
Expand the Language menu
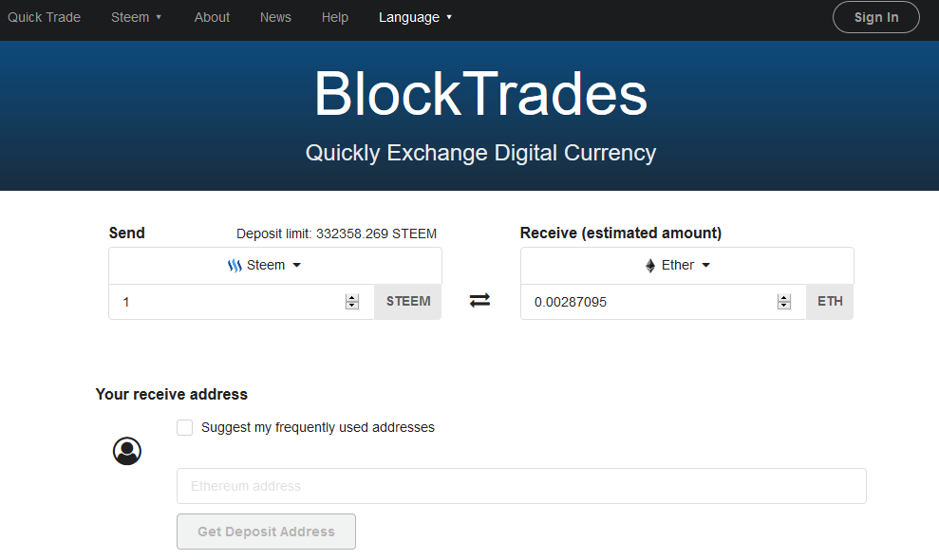tap(415, 17)
